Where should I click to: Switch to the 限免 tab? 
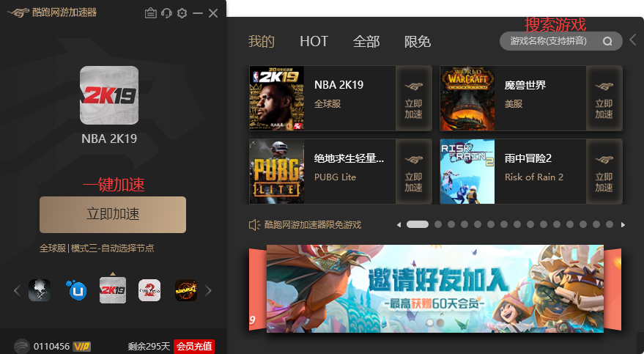(418, 42)
